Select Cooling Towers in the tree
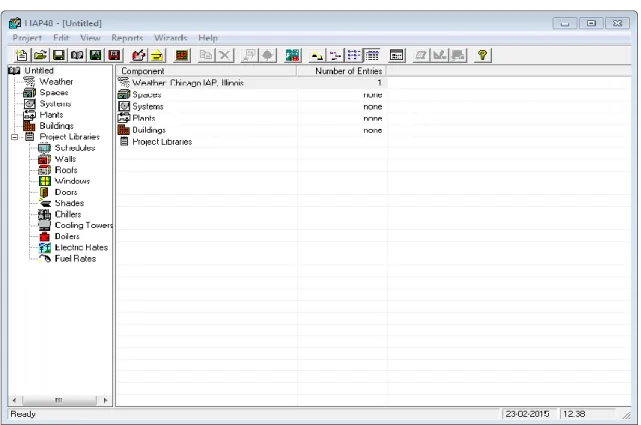 (x=83, y=225)
